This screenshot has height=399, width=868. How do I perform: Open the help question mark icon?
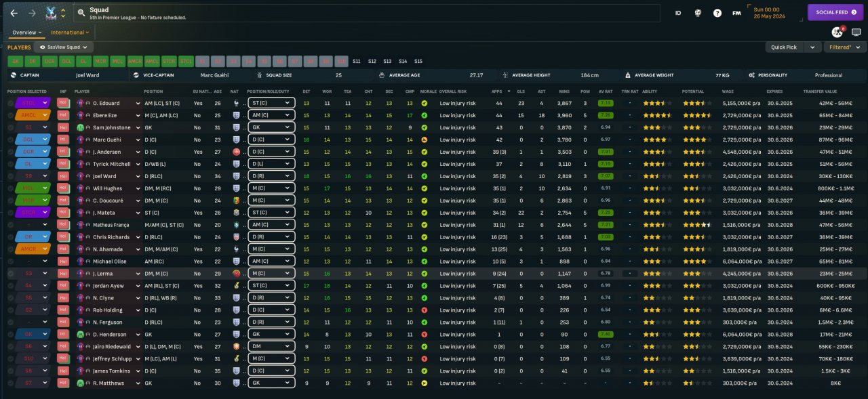[717, 13]
